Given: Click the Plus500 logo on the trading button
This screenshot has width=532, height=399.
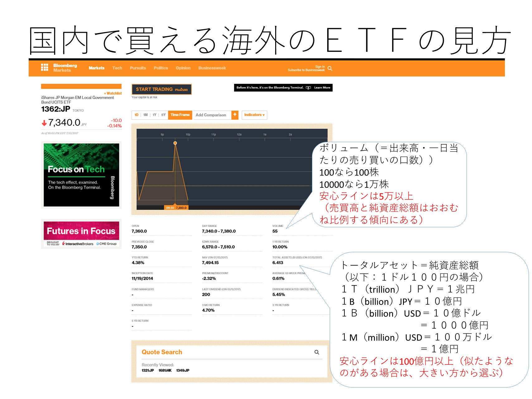Looking at the screenshot, I should pos(182,89).
